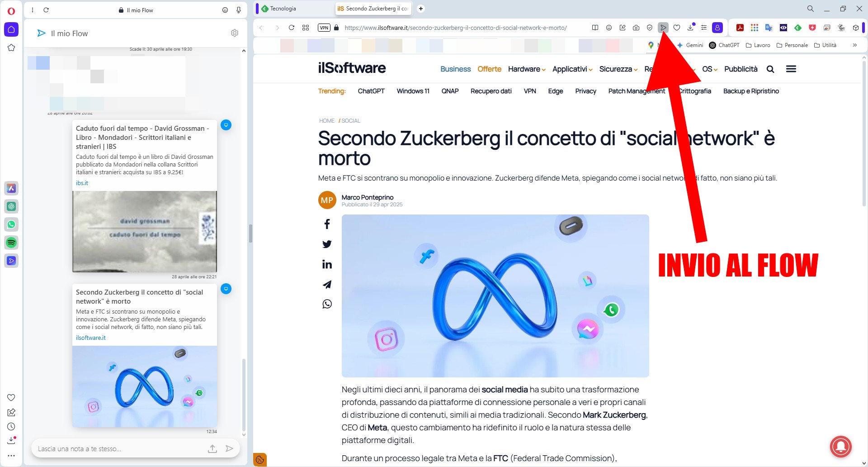
Task: Reload the ilSoftware page
Action: click(292, 28)
